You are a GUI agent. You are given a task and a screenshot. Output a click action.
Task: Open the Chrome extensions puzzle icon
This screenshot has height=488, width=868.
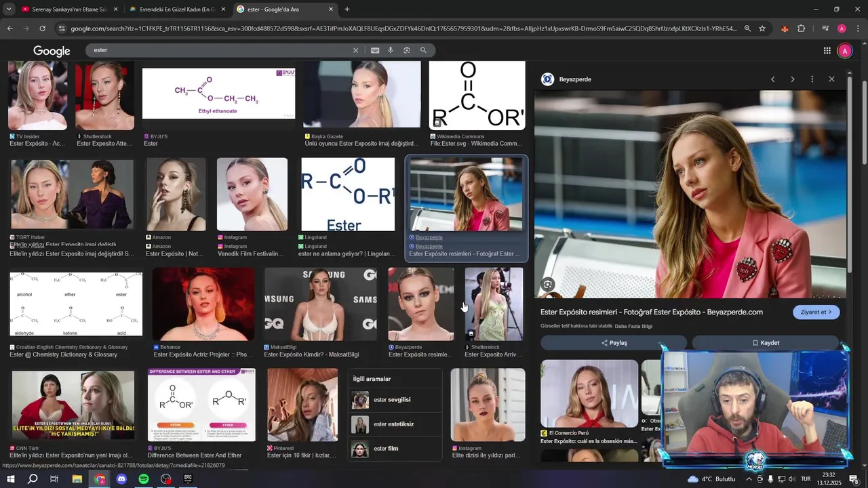[x=802, y=28]
